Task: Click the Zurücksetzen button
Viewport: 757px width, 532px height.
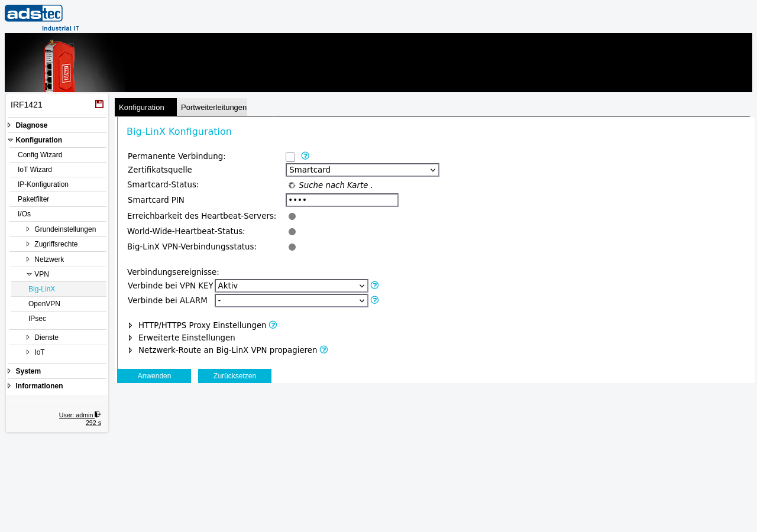Action: (235, 376)
